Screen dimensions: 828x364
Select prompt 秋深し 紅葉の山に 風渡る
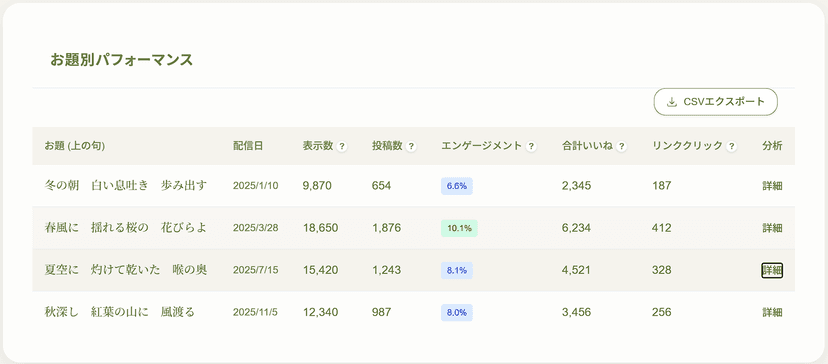click(x=120, y=313)
